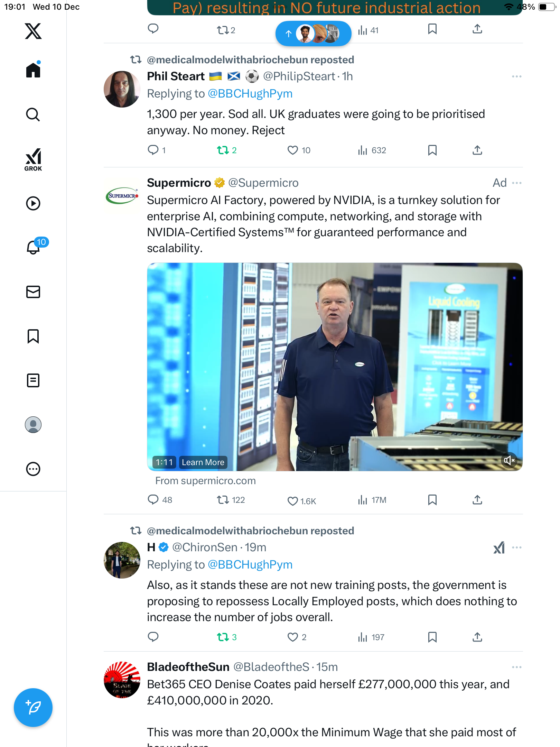Open Lists from the sidebar
The width and height of the screenshot is (560, 747).
pos(33,380)
